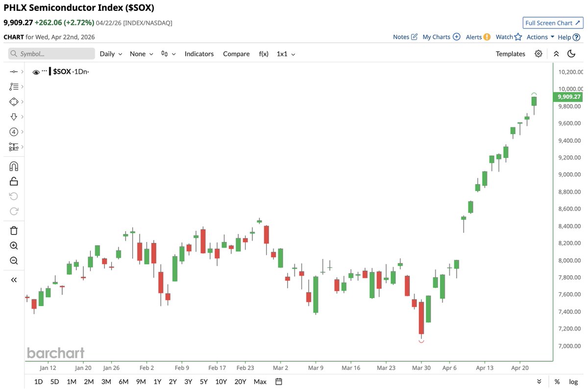Open Notes with the pencil icon
Screen dimensions: 588x392
click(x=405, y=37)
